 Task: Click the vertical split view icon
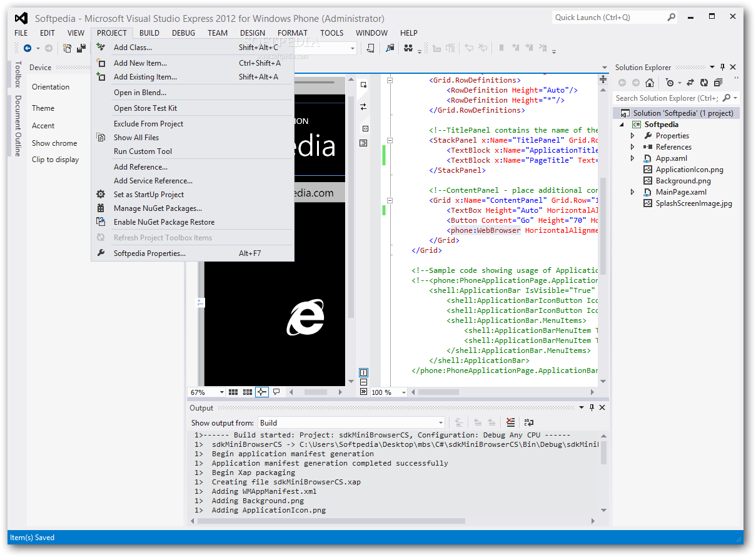tap(364, 373)
